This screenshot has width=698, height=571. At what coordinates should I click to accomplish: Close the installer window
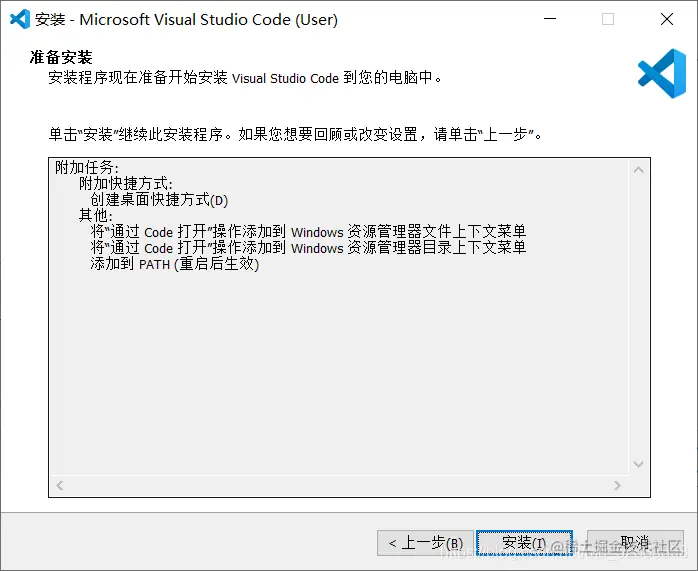coord(667,19)
